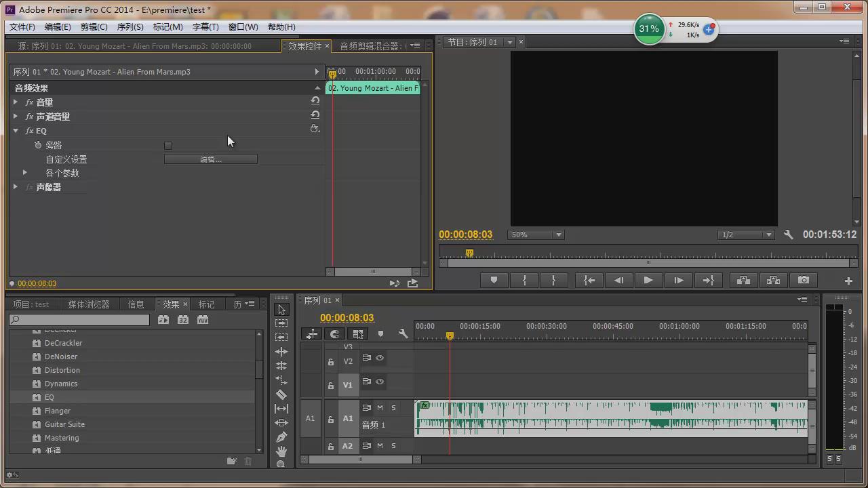Reset the 声道音量 effect
Screen dimensions: 868x488
click(x=315, y=115)
